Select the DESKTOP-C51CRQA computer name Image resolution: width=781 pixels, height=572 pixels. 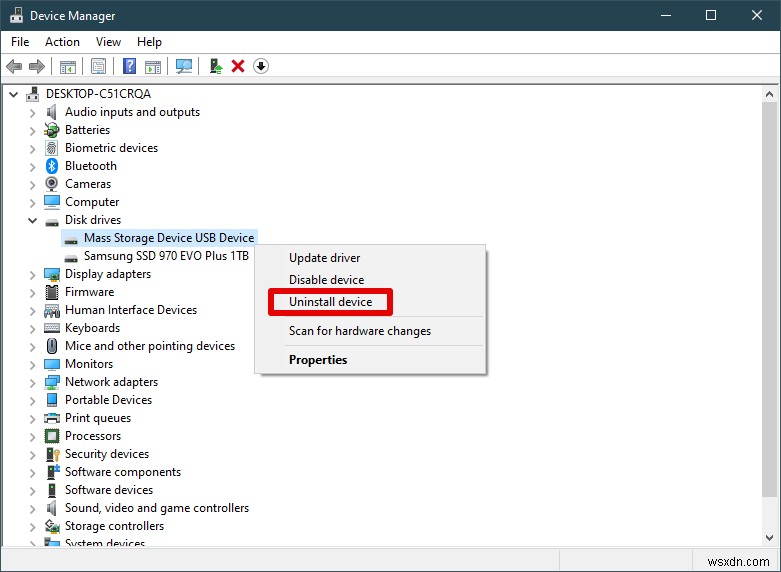(x=98, y=94)
